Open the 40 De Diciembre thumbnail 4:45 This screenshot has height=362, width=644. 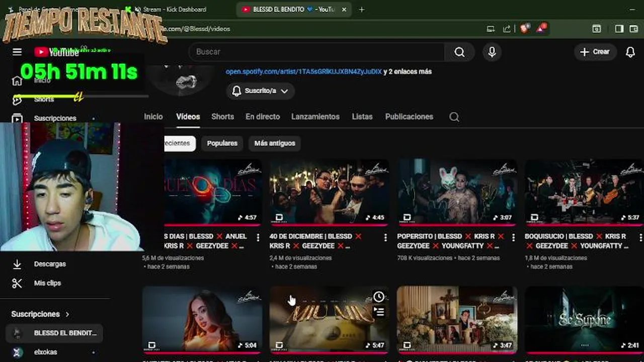329,192
